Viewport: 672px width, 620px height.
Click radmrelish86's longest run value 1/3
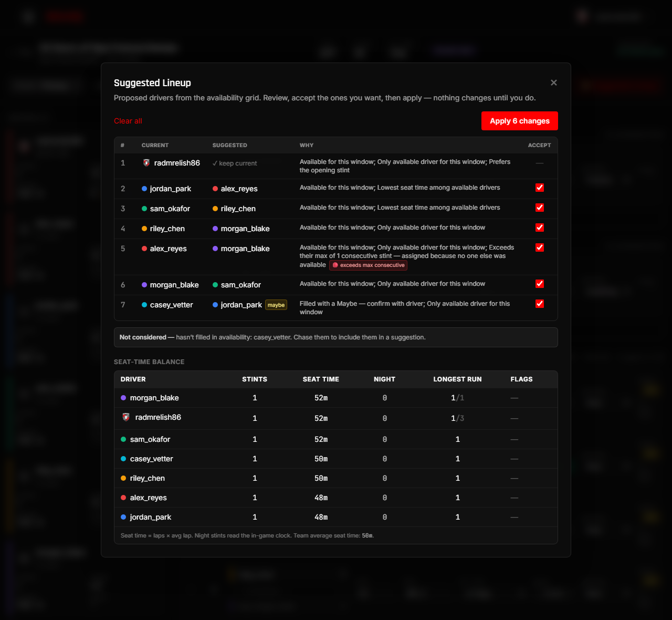(x=457, y=418)
